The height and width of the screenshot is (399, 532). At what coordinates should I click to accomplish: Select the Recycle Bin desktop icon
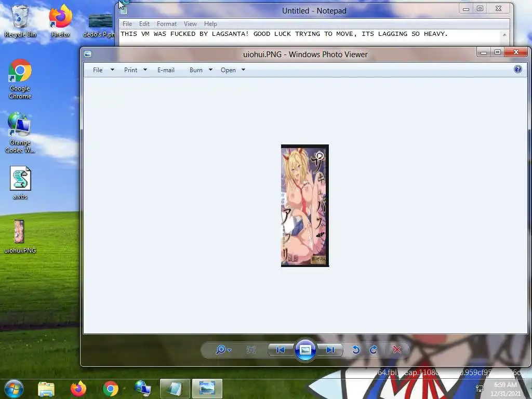(20, 21)
